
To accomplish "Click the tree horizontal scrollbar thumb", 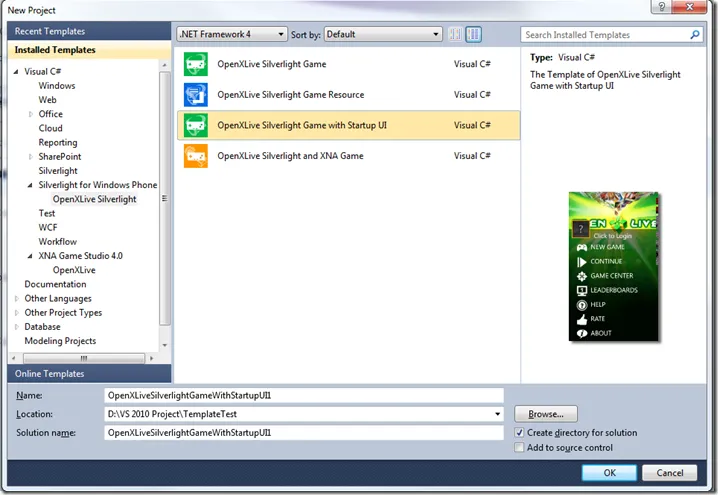I will coord(84,358).
